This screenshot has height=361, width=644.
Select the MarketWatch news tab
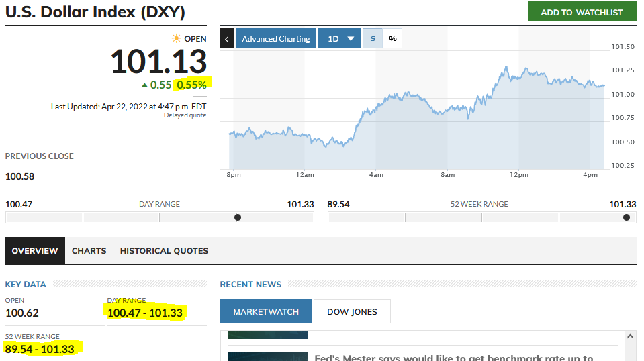(x=266, y=312)
